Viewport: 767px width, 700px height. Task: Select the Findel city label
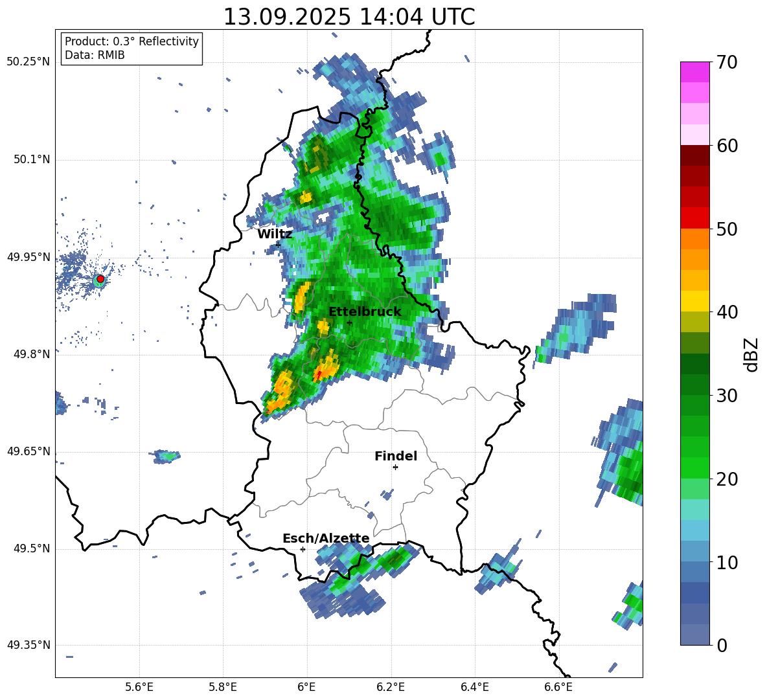(396, 456)
